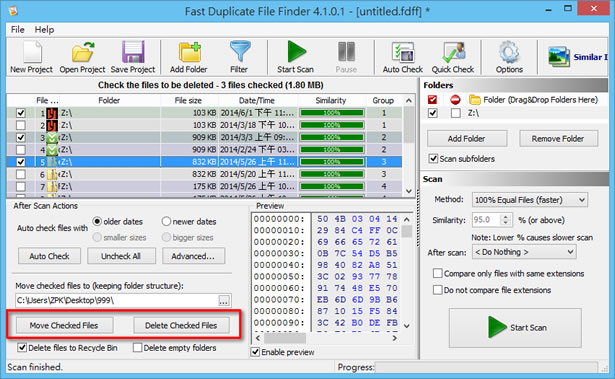The height and width of the screenshot is (379, 615).
Task: Sort by the Folder column header
Action: point(109,100)
